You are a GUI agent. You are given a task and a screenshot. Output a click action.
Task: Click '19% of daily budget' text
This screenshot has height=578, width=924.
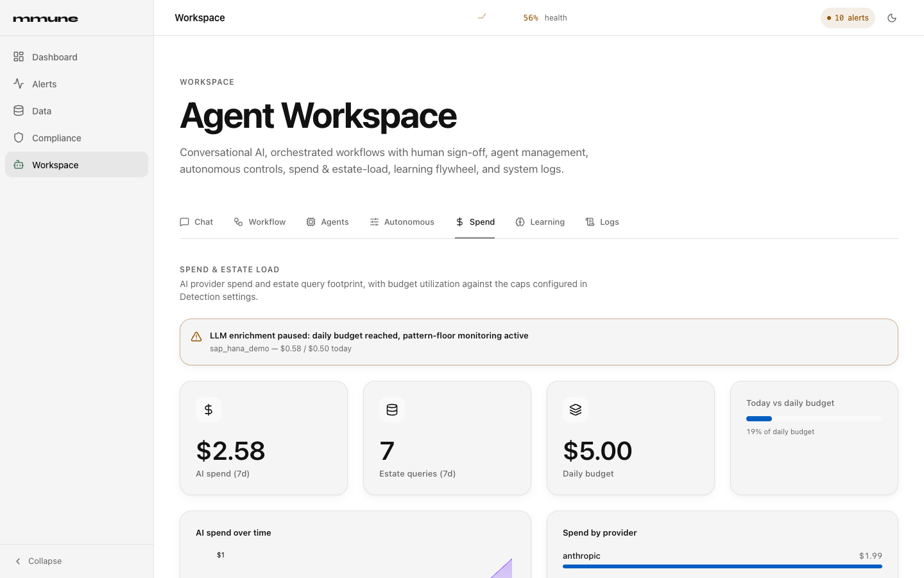(x=780, y=432)
